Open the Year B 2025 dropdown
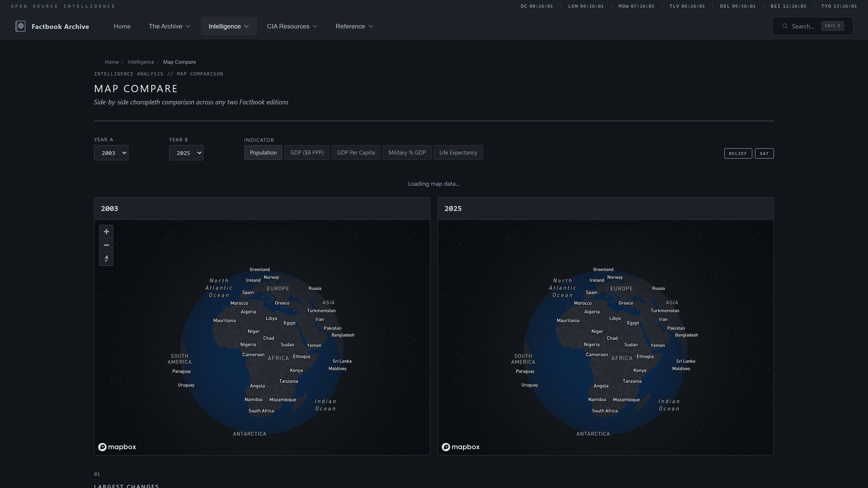Viewport: 868px width, 488px height. pyautogui.click(x=186, y=153)
